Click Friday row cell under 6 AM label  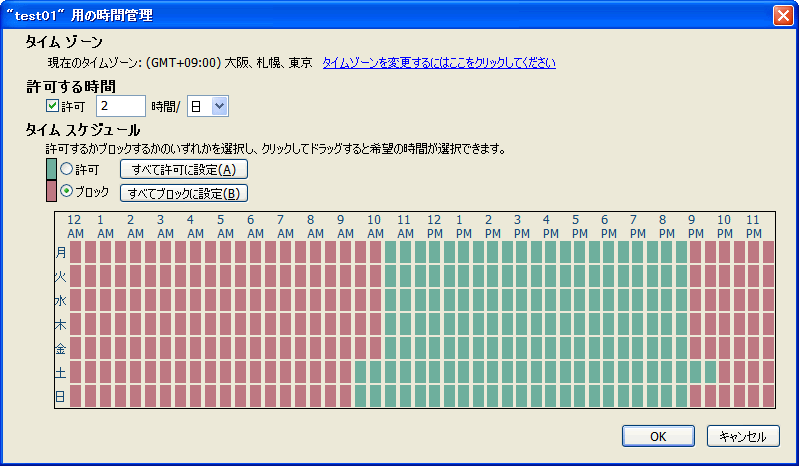point(255,348)
